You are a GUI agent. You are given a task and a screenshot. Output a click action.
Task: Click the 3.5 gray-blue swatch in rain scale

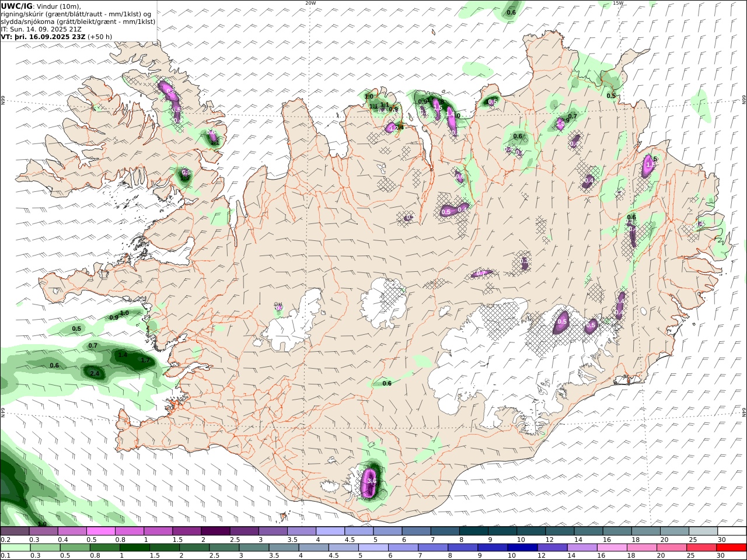pyautogui.click(x=284, y=548)
